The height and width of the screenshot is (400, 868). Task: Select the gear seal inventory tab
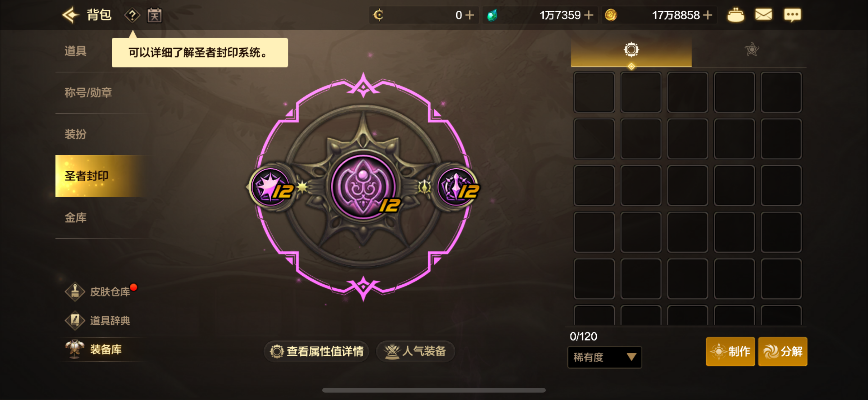[631, 50]
